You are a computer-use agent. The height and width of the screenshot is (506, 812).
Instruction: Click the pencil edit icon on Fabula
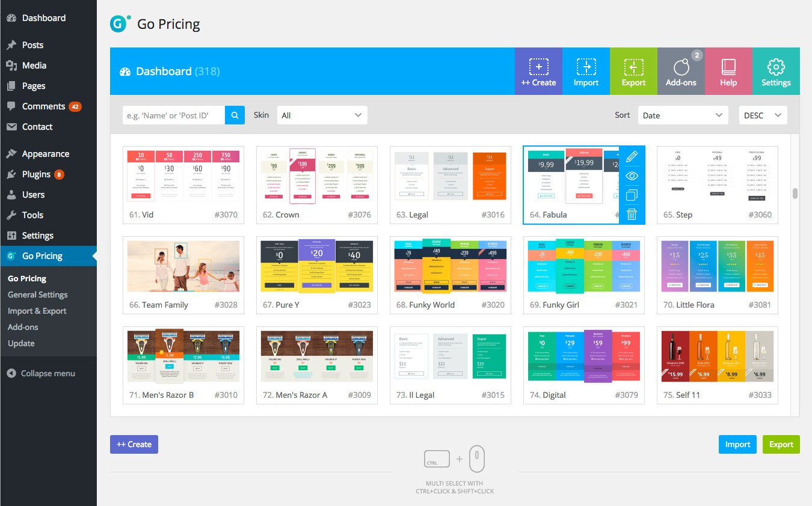pyautogui.click(x=632, y=157)
